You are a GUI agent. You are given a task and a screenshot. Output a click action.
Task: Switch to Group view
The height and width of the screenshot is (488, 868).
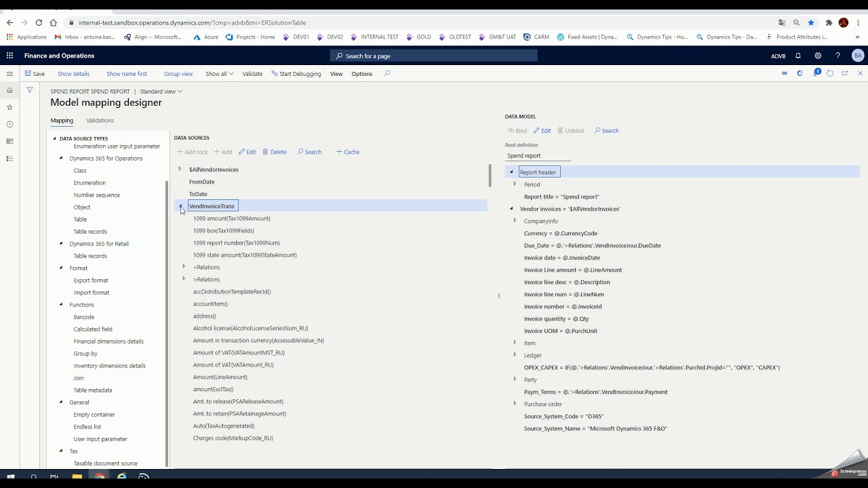pyautogui.click(x=178, y=73)
